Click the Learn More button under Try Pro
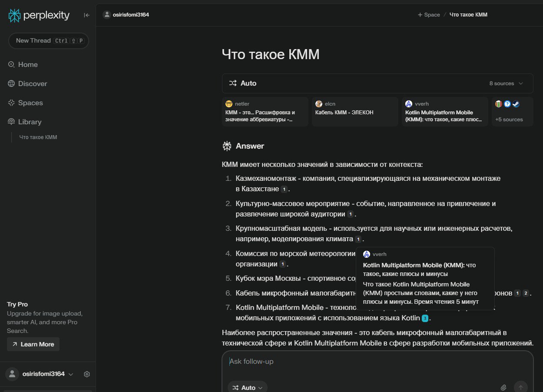543x392 pixels. point(33,344)
